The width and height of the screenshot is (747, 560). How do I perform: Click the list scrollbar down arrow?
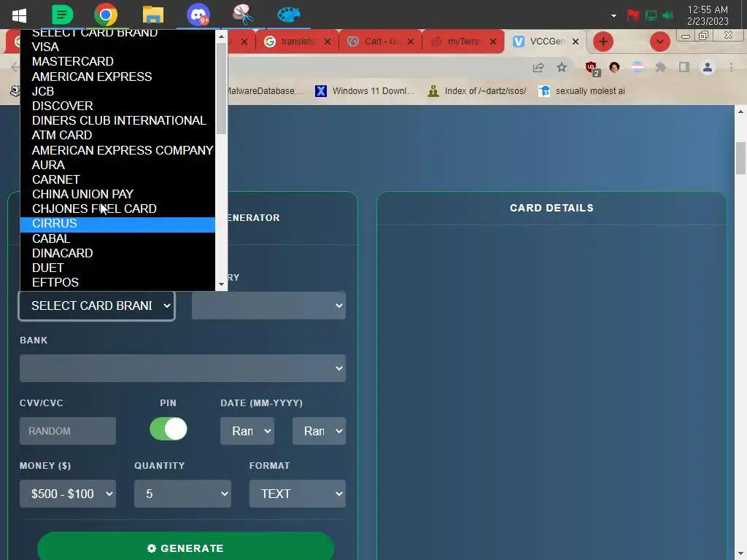tap(221, 284)
